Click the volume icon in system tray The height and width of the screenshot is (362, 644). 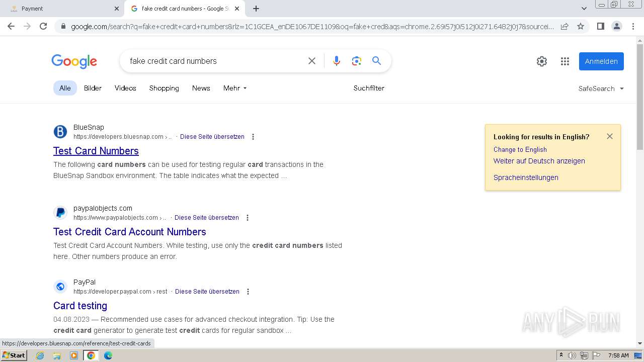pos(572,355)
